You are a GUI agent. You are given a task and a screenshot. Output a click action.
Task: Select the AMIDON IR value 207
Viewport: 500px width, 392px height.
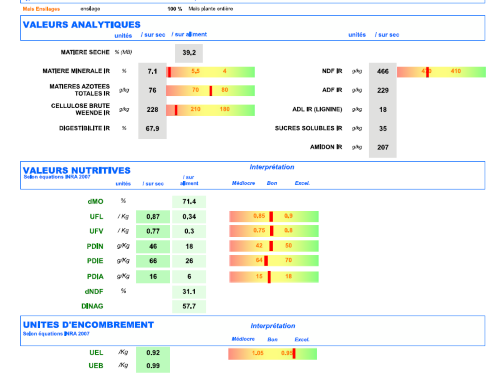pyautogui.click(x=383, y=147)
